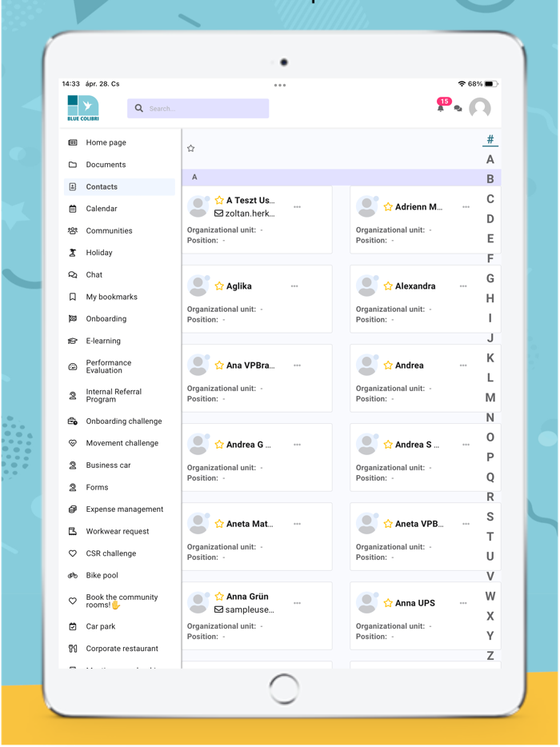This screenshot has width=560, height=747.
Task: Expand options for Ana VPBra...
Action: click(x=298, y=366)
